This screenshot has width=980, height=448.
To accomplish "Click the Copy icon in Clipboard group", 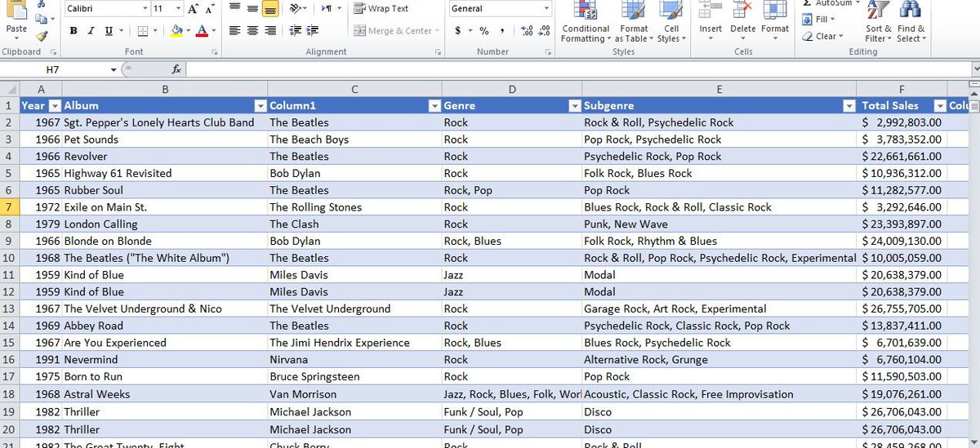I will pyautogui.click(x=42, y=19).
